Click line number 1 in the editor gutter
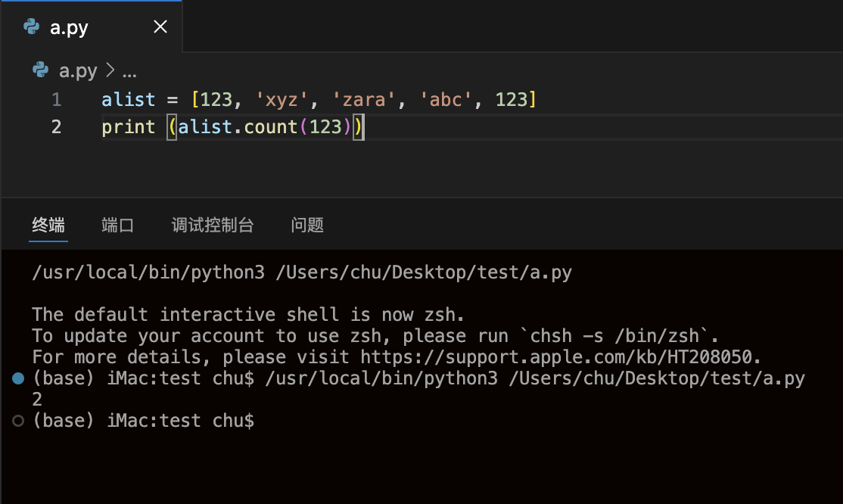Screen dimensions: 843x504 click(57, 100)
